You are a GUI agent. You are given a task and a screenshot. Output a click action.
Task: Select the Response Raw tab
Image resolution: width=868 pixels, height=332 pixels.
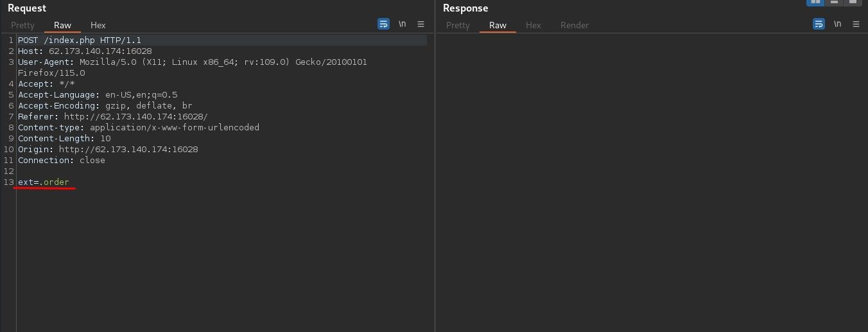(498, 25)
